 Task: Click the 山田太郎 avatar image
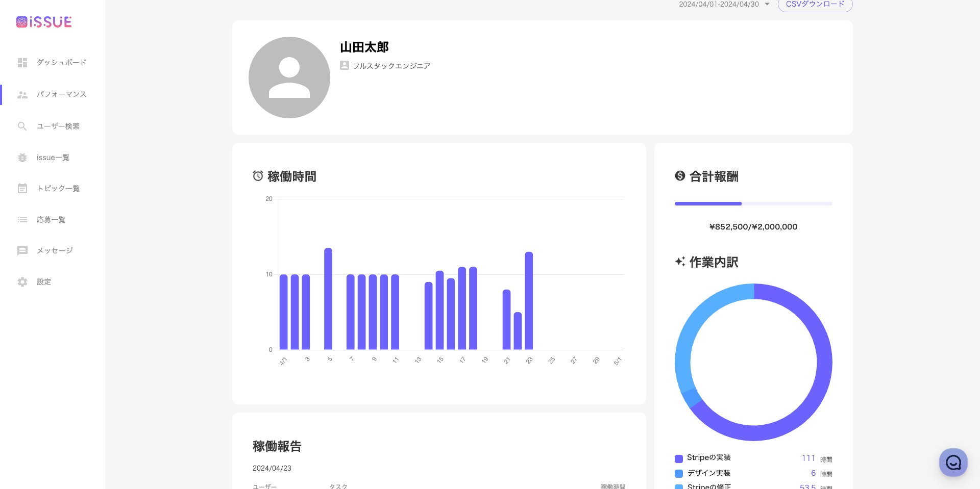click(289, 77)
